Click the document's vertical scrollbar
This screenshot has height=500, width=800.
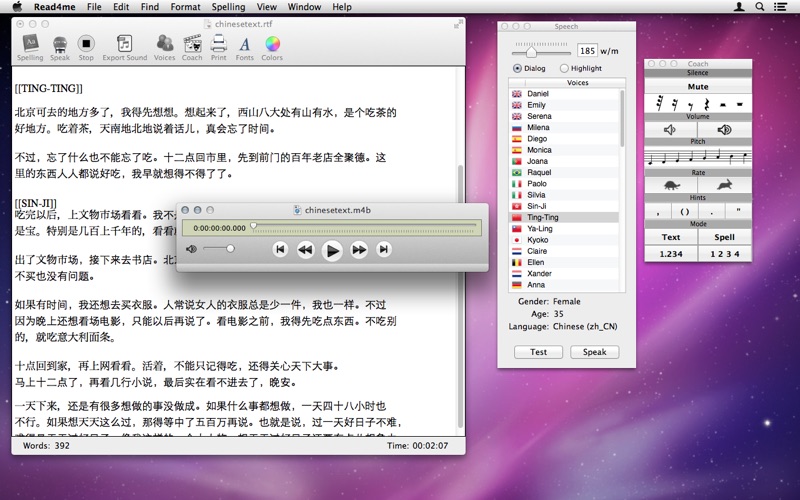point(461,296)
